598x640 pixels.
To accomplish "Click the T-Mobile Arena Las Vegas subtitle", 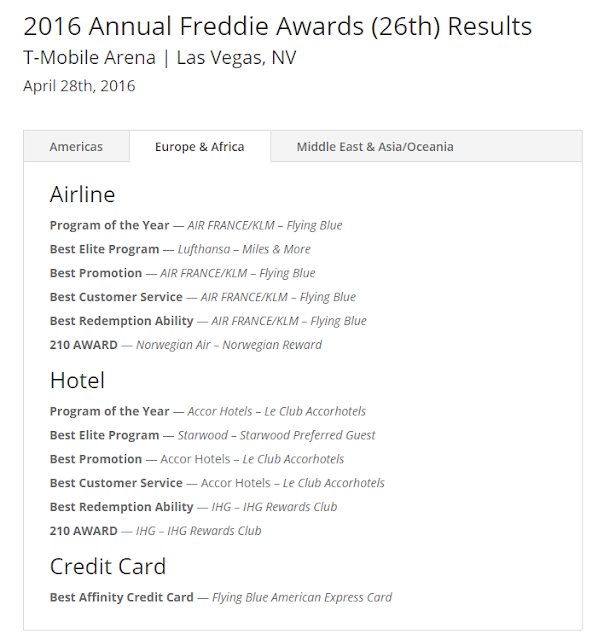I will 160,58.
